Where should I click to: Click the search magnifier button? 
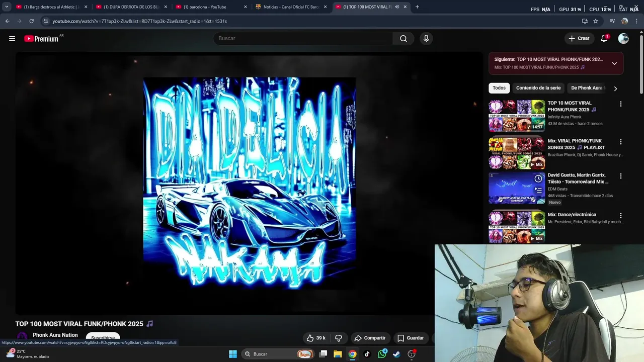[x=404, y=39]
